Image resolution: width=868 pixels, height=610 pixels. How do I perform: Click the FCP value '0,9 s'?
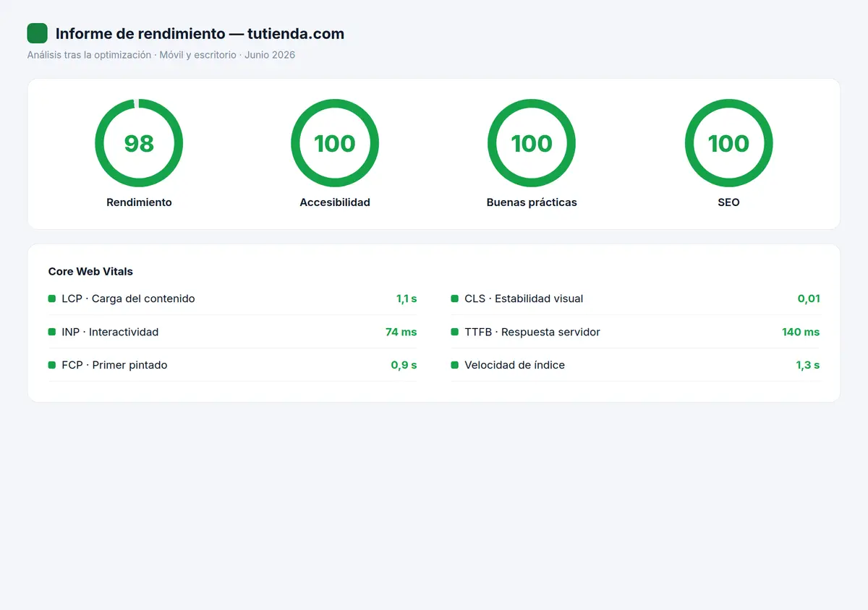(404, 365)
